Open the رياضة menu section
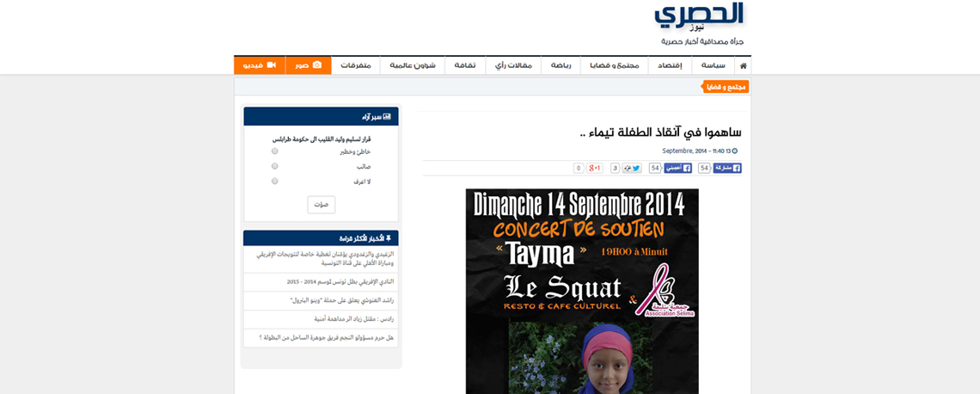The width and height of the screenshot is (980, 394). click(x=560, y=65)
